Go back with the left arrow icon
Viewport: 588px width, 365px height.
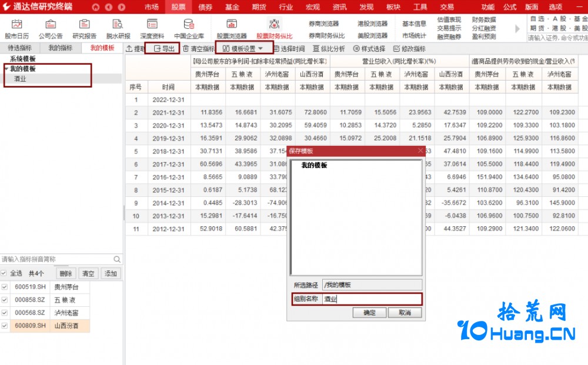pos(108,7)
